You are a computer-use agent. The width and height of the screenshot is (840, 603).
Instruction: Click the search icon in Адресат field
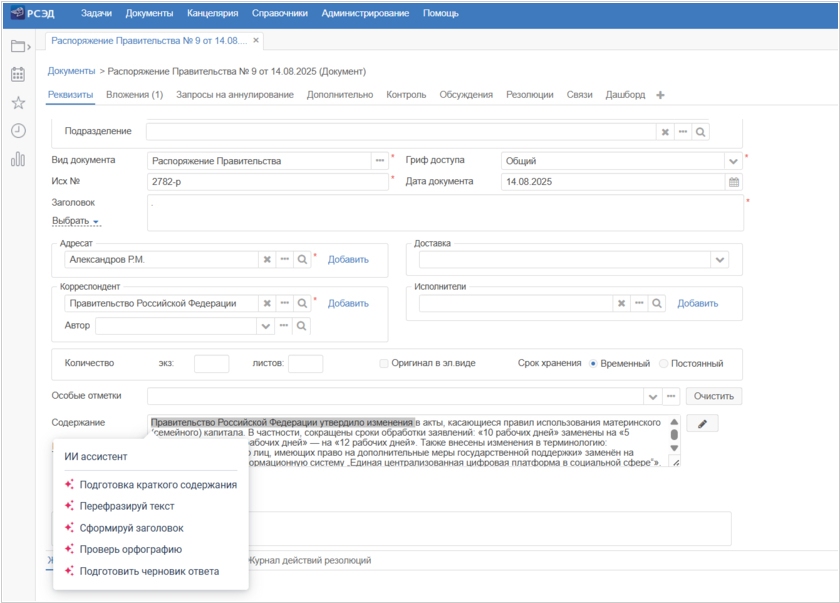pyautogui.click(x=301, y=259)
